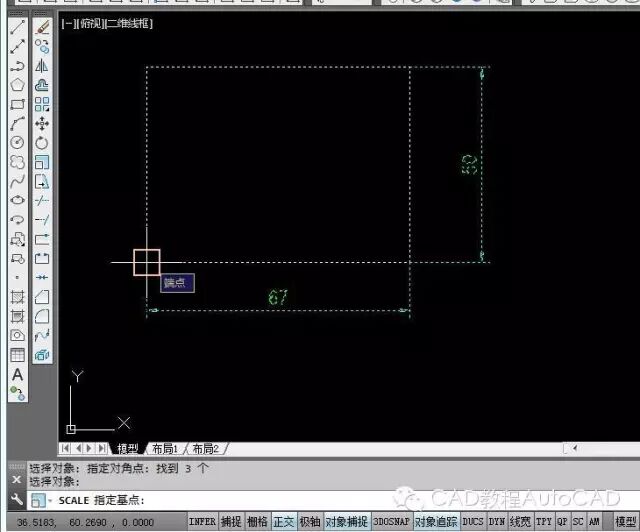Select the Trim tool
This screenshot has width=640, height=532.
pyautogui.click(x=42, y=200)
